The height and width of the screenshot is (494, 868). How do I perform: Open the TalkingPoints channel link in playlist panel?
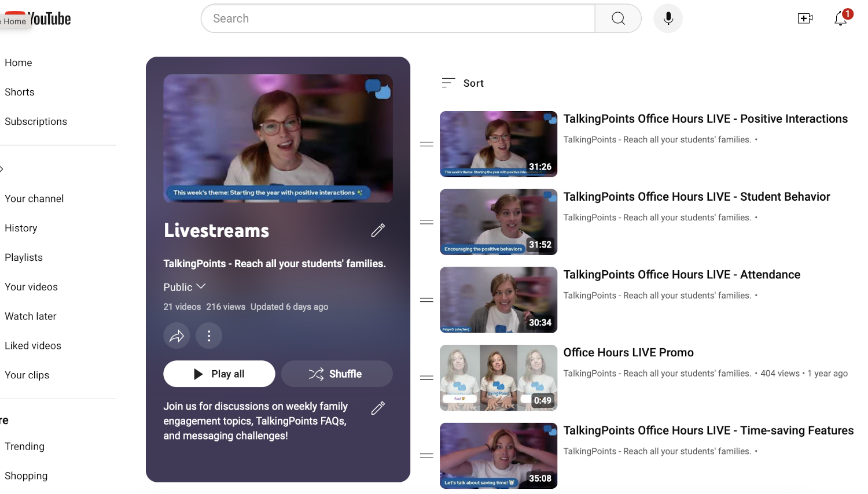(274, 264)
